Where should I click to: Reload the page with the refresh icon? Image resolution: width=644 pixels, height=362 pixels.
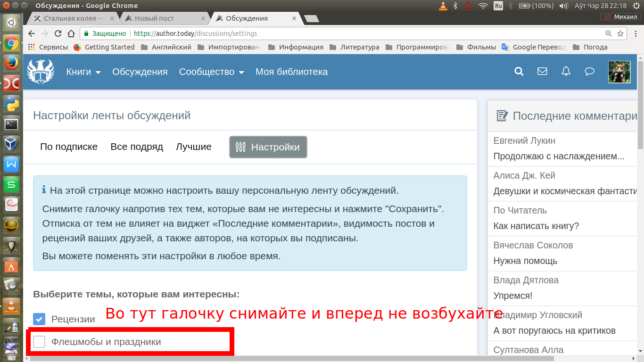(58, 33)
